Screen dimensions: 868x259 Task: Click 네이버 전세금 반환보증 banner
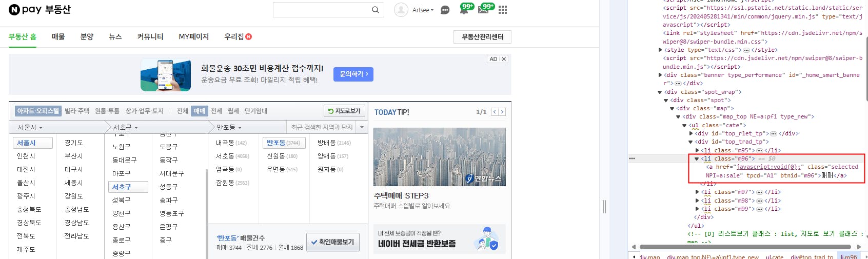(x=440, y=239)
